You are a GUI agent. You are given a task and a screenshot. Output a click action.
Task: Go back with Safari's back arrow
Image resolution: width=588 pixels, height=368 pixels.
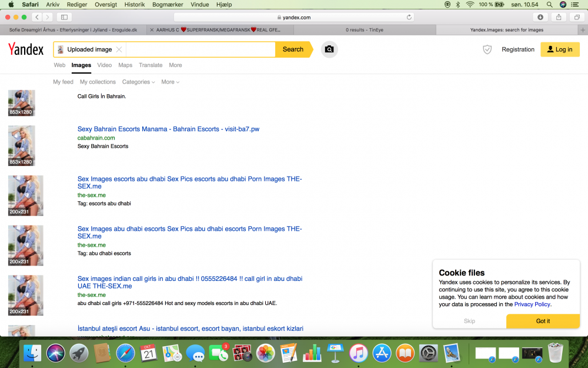[36, 17]
